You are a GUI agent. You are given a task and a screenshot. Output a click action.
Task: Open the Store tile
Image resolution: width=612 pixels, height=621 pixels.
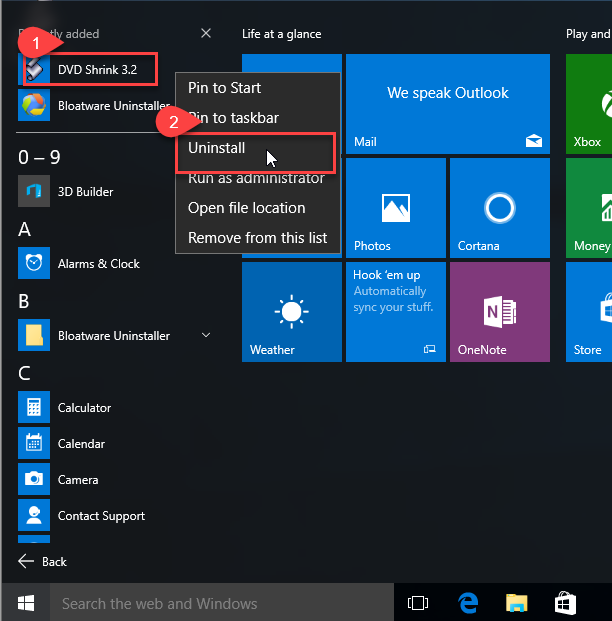click(x=589, y=312)
